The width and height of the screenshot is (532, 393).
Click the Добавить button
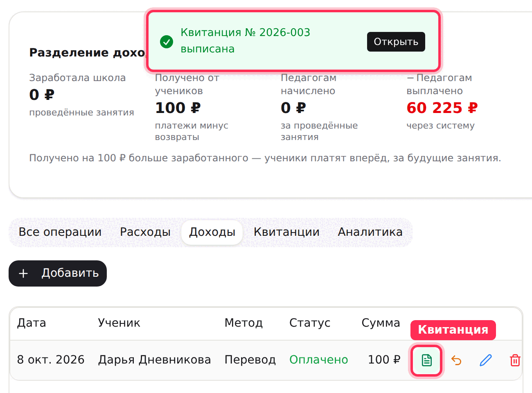click(58, 273)
